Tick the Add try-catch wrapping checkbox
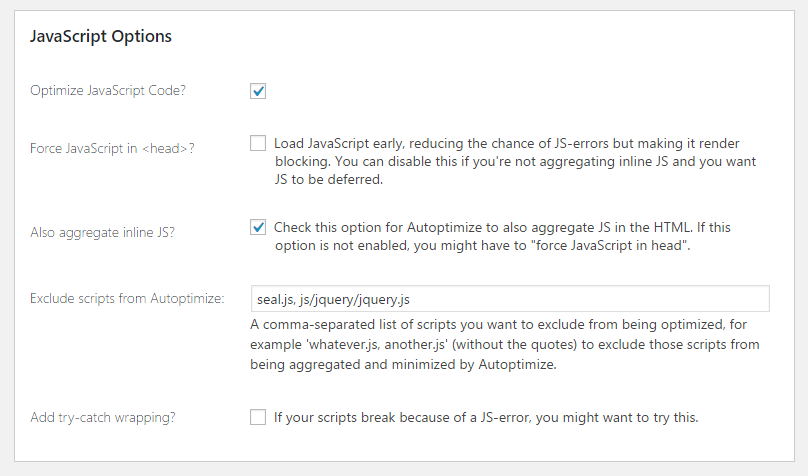The image size is (808, 476). point(258,417)
